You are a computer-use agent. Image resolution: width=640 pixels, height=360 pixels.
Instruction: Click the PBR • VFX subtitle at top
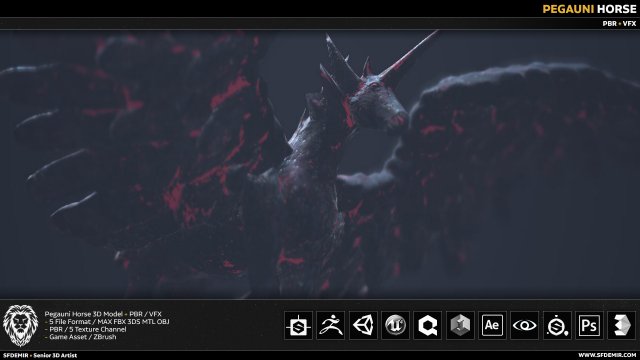point(619,24)
